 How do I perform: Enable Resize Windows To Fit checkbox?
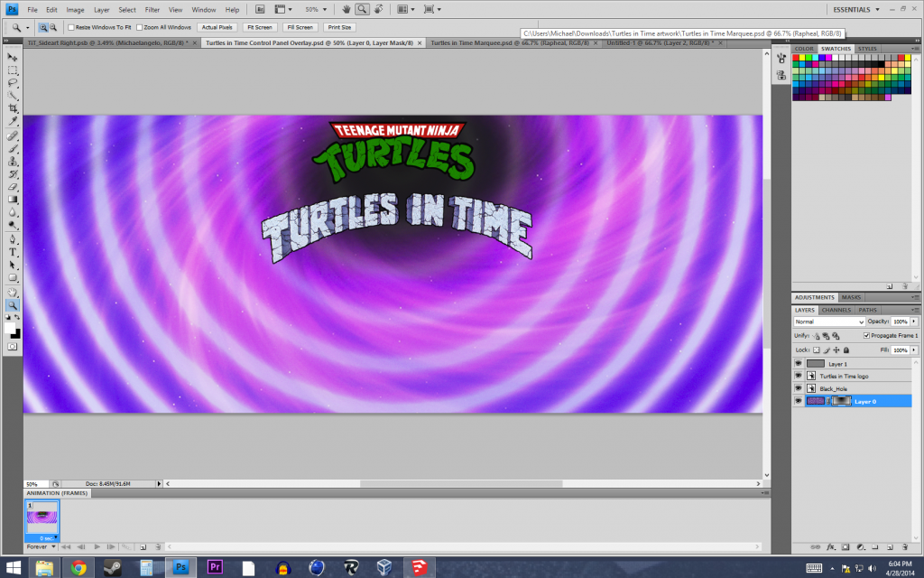[71, 27]
